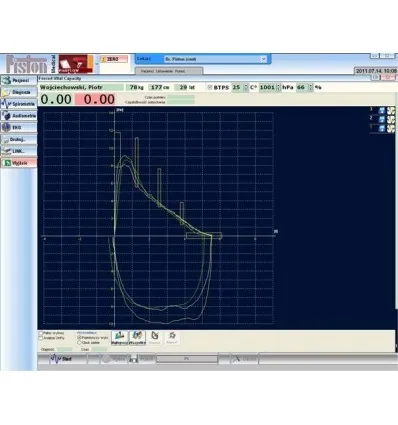Select the second visualization radio button

click(x=79, y=342)
